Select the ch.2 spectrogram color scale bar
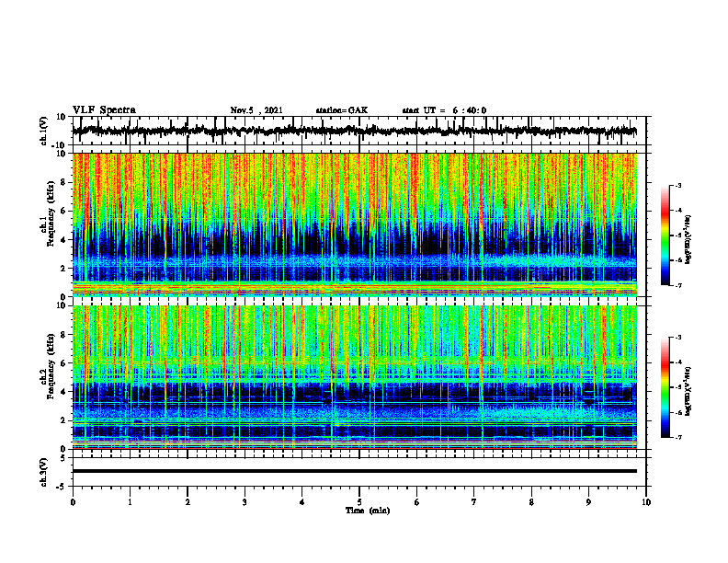Image resolution: width=728 pixels, height=563 pixels. point(665,387)
